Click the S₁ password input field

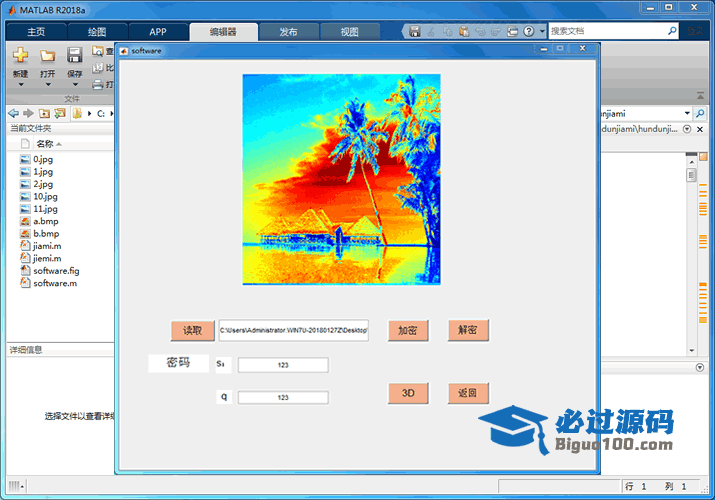283,365
